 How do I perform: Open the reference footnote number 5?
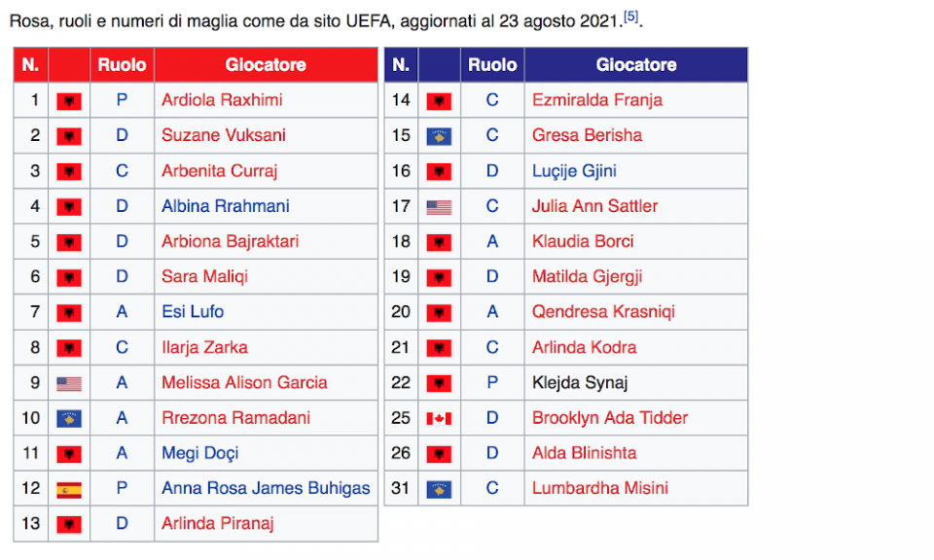click(630, 17)
